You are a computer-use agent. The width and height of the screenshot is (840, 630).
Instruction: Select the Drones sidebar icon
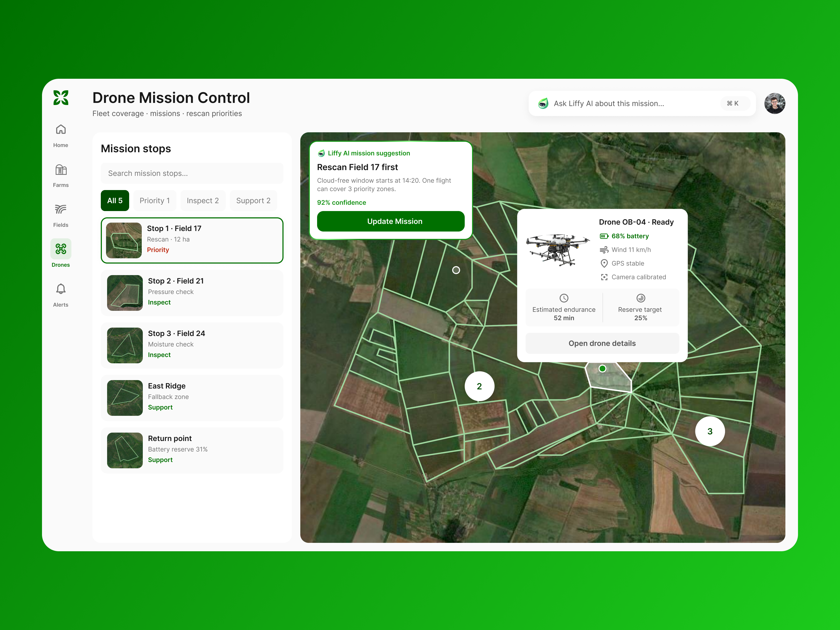(61, 249)
